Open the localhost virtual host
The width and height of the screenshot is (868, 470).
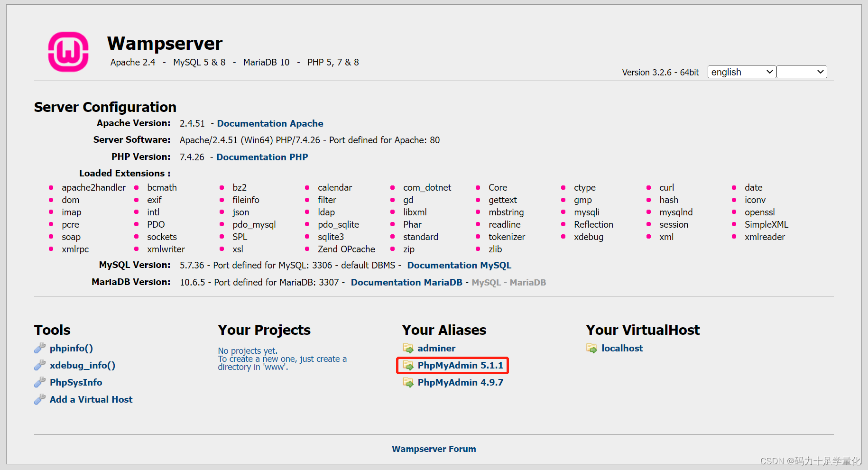pos(622,348)
